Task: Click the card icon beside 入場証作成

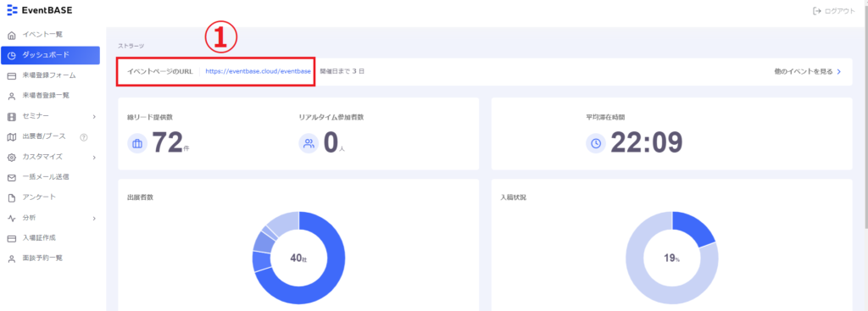Action: pyautogui.click(x=11, y=238)
